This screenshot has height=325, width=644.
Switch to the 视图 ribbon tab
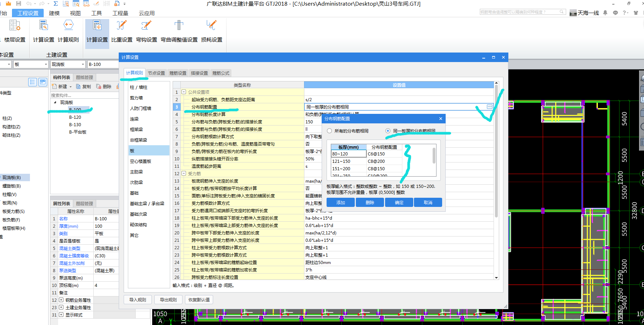75,13
